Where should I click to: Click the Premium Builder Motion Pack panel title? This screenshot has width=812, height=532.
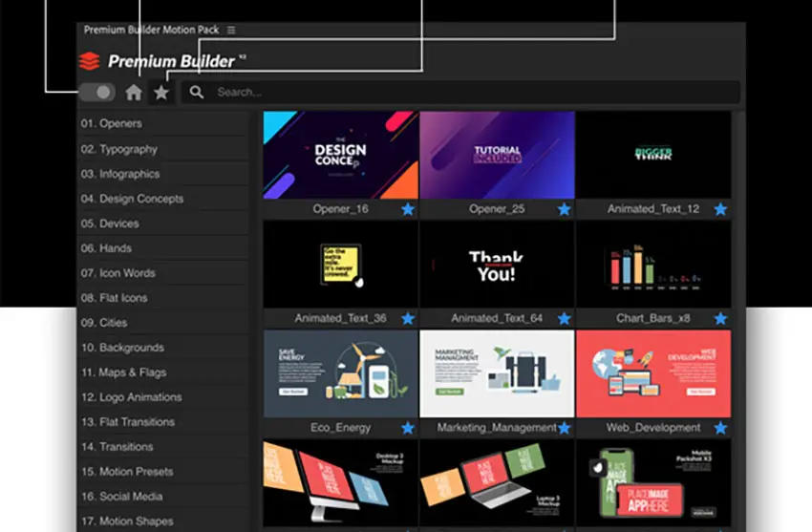click(x=151, y=30)
